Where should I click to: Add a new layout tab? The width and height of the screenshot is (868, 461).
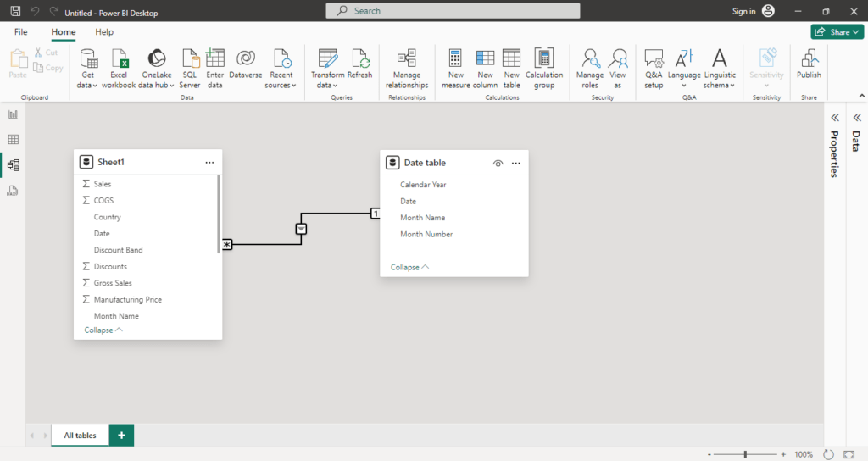[121, 436]
